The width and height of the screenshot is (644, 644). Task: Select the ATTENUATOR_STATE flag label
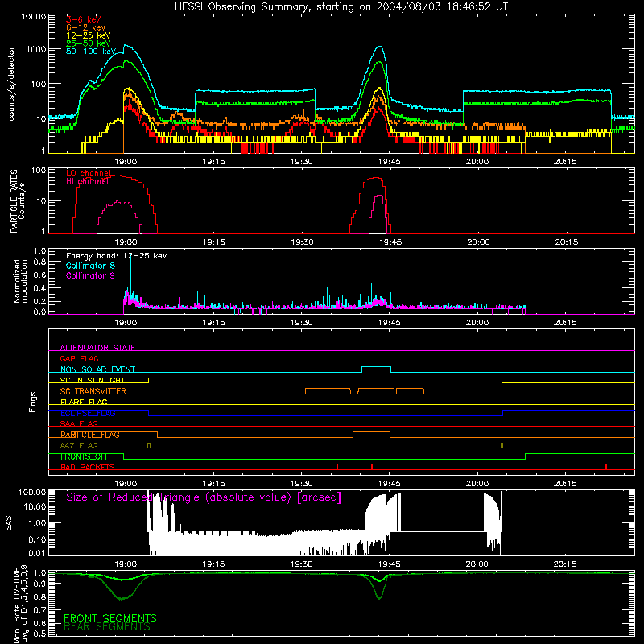pos(97,348)
